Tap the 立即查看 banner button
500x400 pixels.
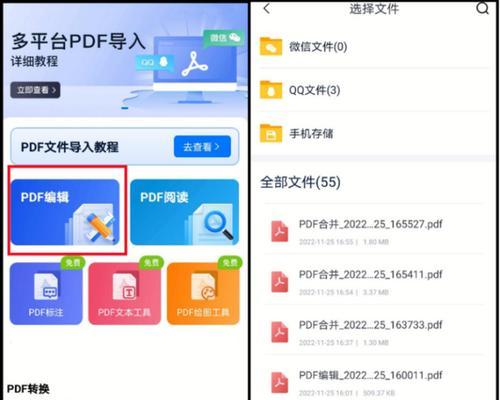pyautogui.click(x=35, y=90)
